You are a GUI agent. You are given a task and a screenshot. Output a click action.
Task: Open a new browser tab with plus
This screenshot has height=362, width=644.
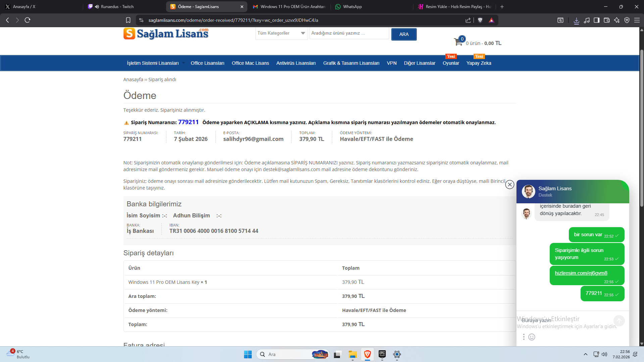[502, 7]
